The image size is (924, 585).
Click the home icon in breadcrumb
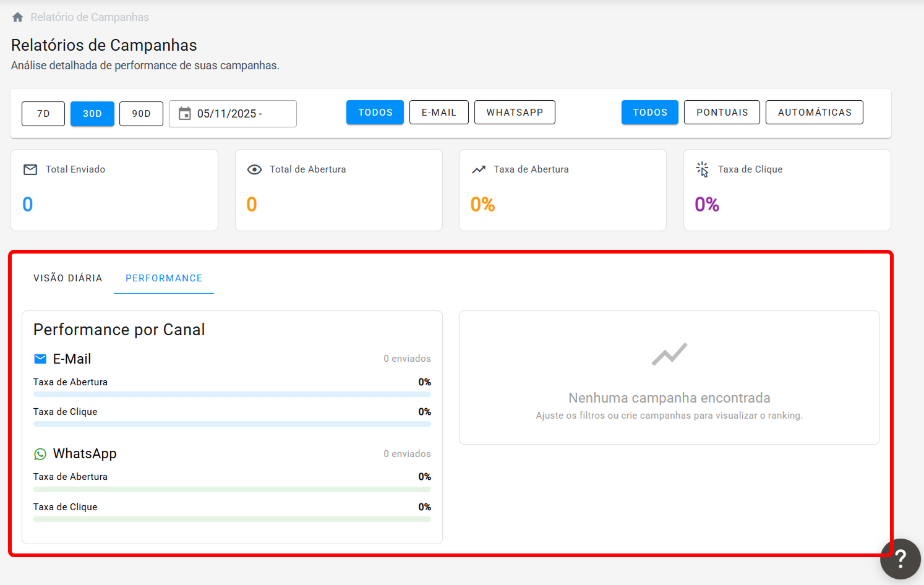18,17
